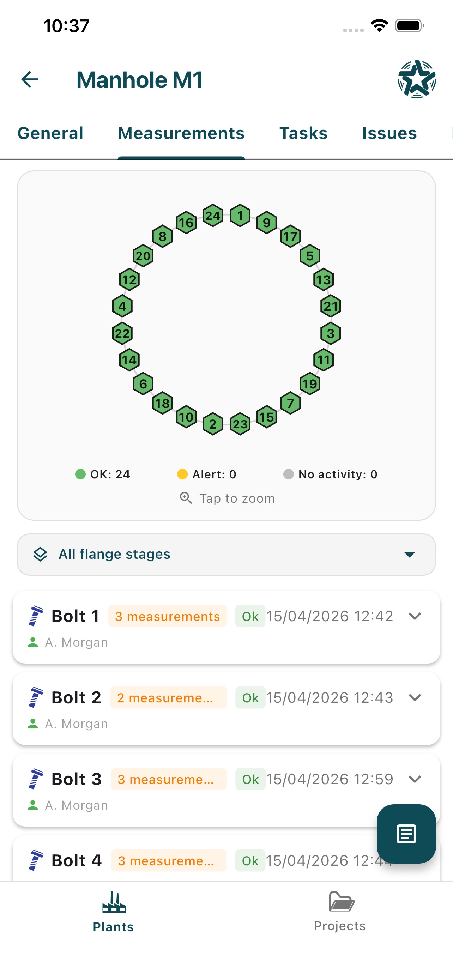Screen dimensions: 453x980
Task: Tap the green OK legend dot
Action: tap(80, 474)
